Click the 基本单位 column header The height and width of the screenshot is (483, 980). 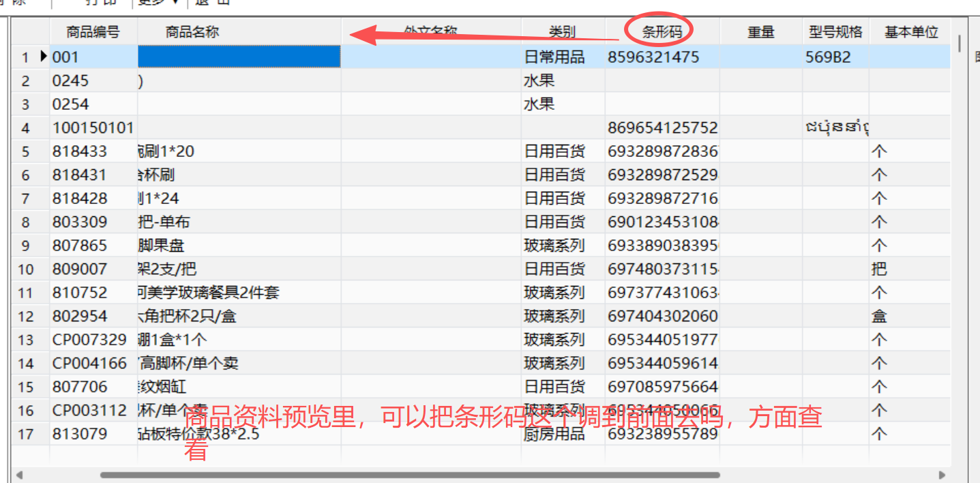click(910, 32)
